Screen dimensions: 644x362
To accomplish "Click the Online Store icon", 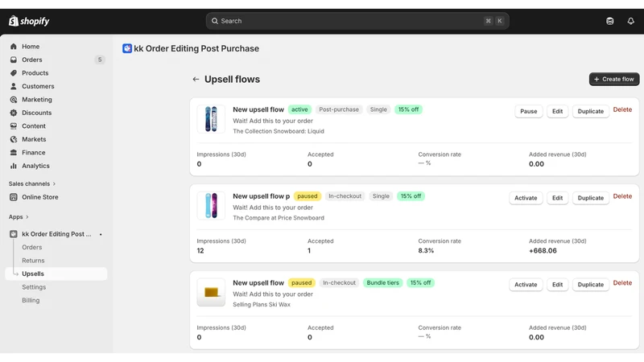I will pyautogui.click(x=14, y=197).
